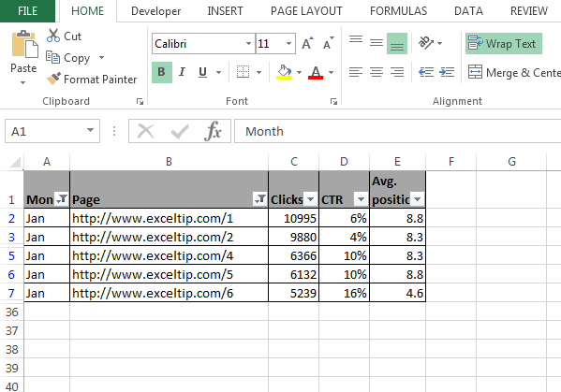Click the Borders icon
This screenshot has height=392, width=561.
[x=243, y=72]
